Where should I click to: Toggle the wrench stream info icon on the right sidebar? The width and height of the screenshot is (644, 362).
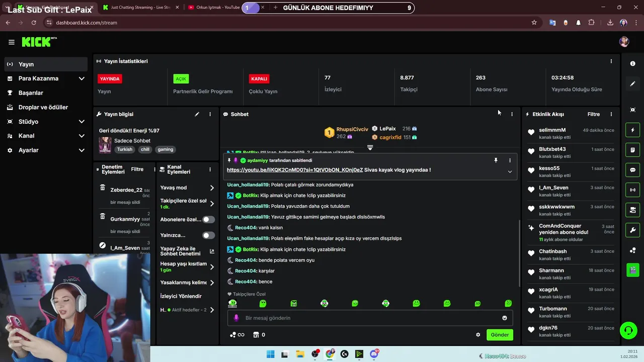tap(632, 230)
